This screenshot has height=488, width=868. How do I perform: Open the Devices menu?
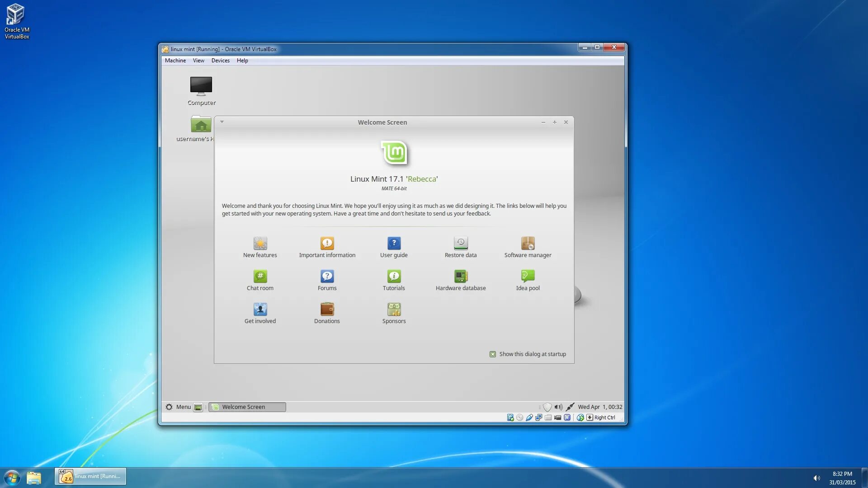tap(221, 61)
